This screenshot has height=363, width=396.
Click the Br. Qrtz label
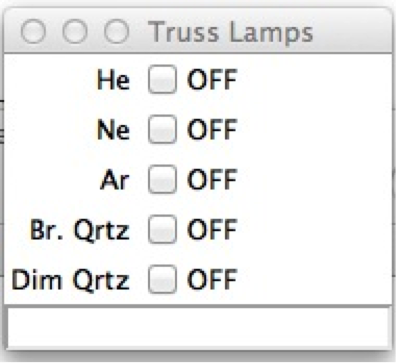point(80,231)
